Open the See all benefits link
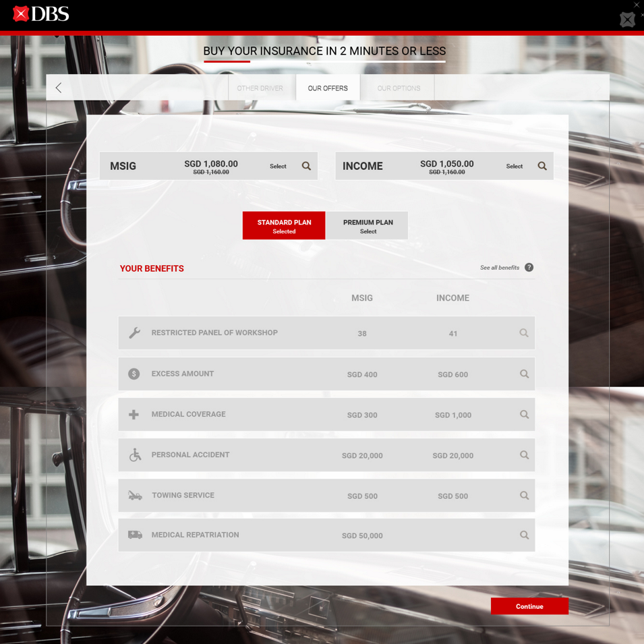Viewport: 644px width, 644px height. click(500, 268)
